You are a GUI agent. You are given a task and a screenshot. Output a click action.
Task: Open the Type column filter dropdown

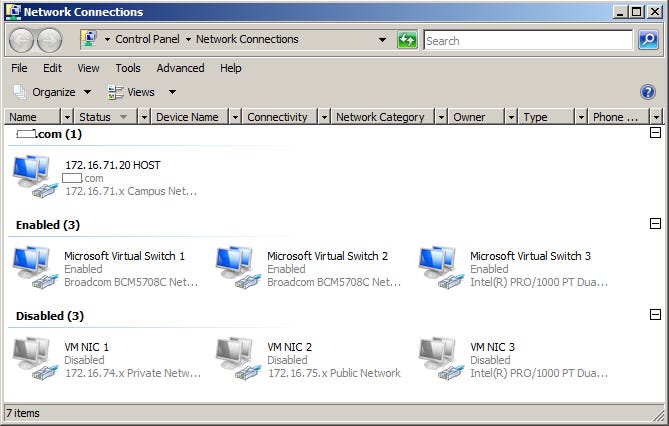581,117
